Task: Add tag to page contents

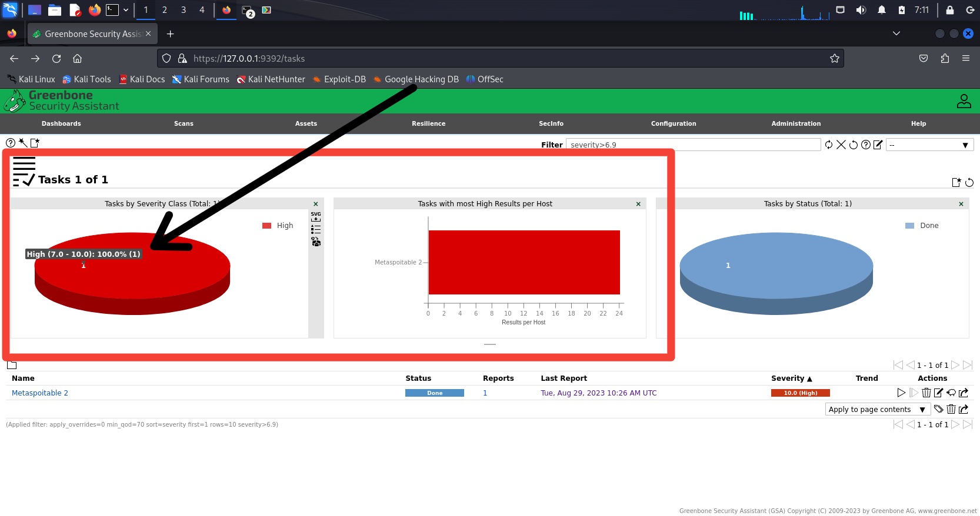Action: point(939,409)
